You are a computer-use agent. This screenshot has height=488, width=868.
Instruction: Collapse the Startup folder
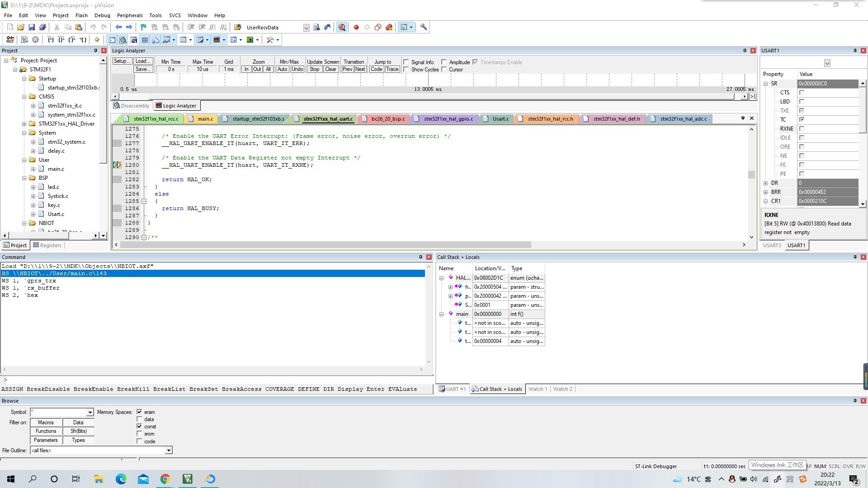click(x=24, y=79)
